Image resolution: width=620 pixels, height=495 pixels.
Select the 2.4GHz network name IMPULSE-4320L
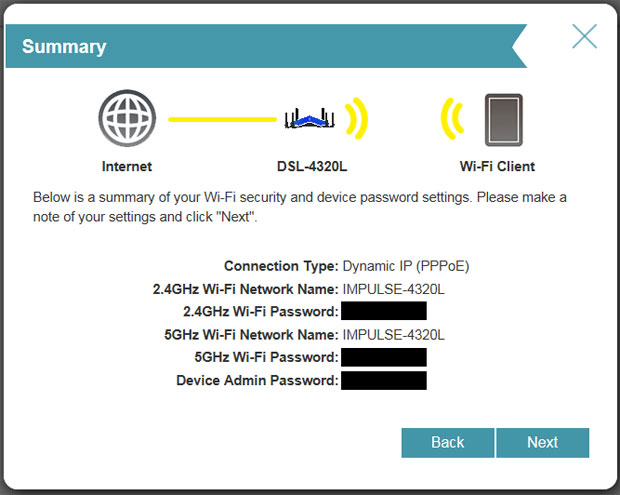click(393, 289)
